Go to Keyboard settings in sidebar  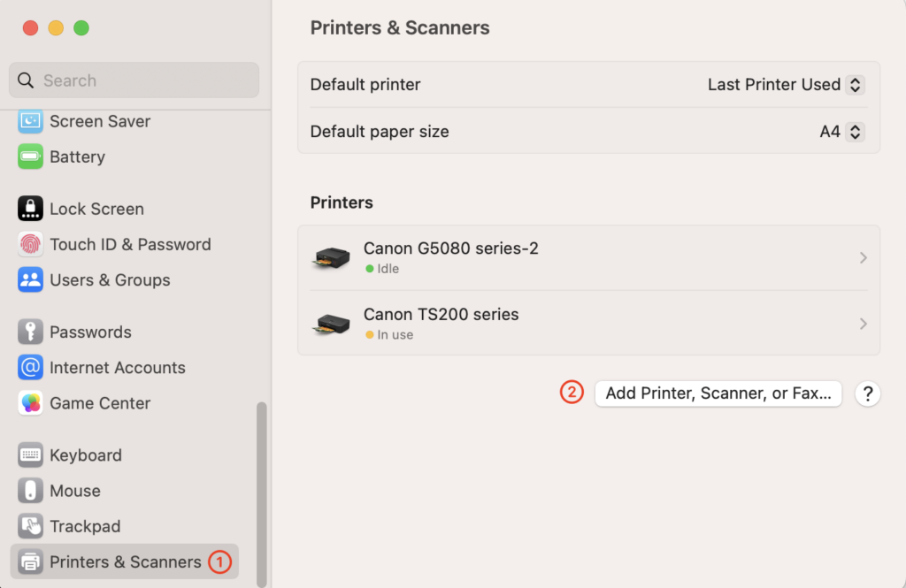click(85, 455)
